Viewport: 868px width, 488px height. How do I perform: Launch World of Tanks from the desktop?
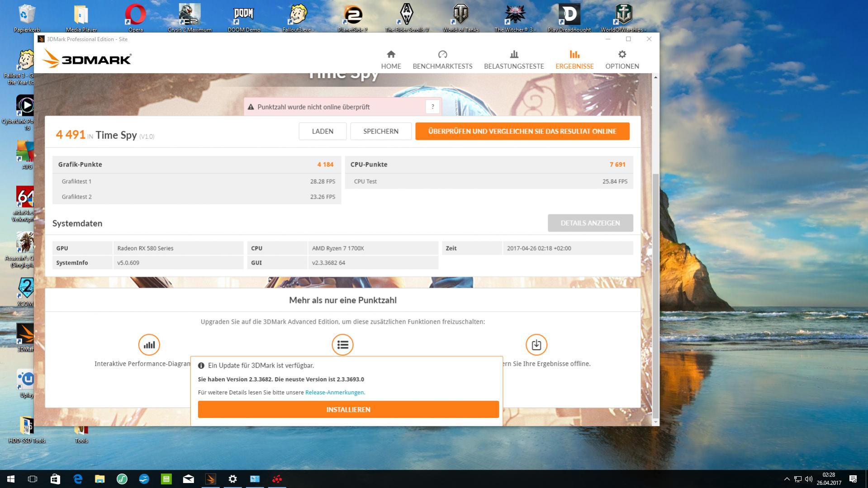460,17
